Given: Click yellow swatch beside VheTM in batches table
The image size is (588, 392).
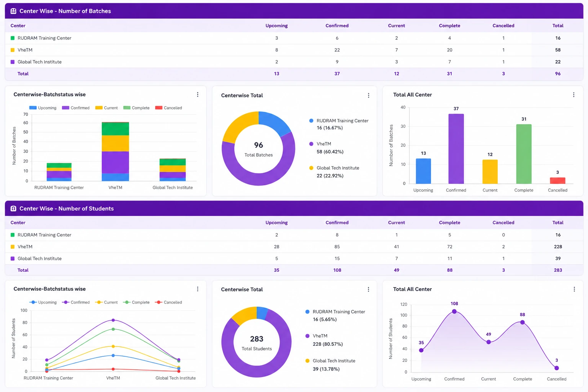Looking at the screenshot, I should pos(13,50).
